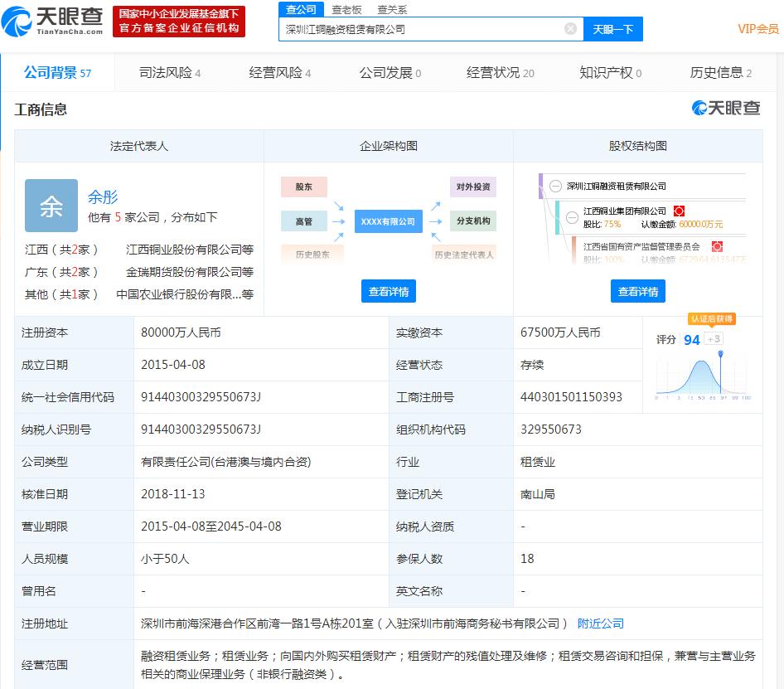784x689 pixels.
Task: Click the score value 94
Action: click(691, 340)
